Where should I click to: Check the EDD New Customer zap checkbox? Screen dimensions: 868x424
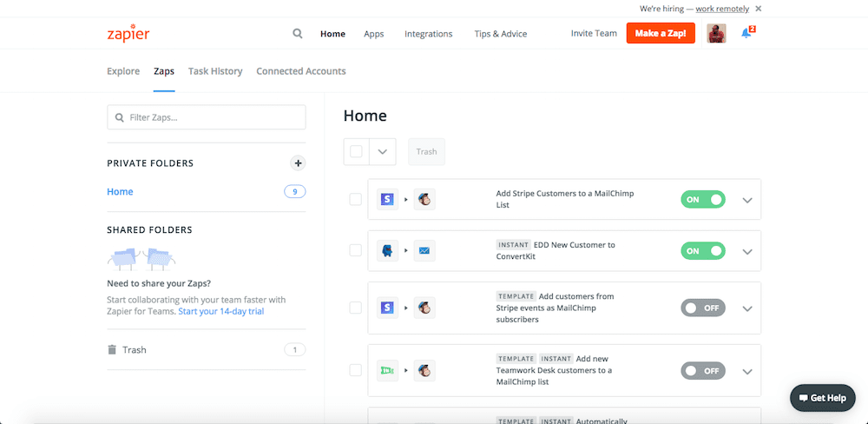[x=355, y=250]
